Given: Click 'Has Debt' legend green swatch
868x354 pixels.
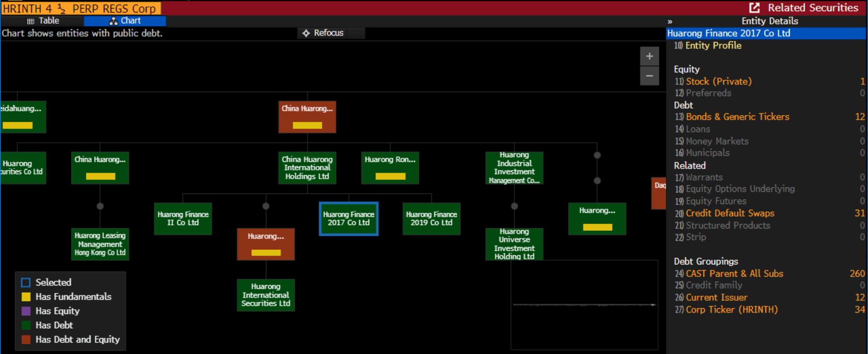Looking at the screenshot, I should click(26, 325).
